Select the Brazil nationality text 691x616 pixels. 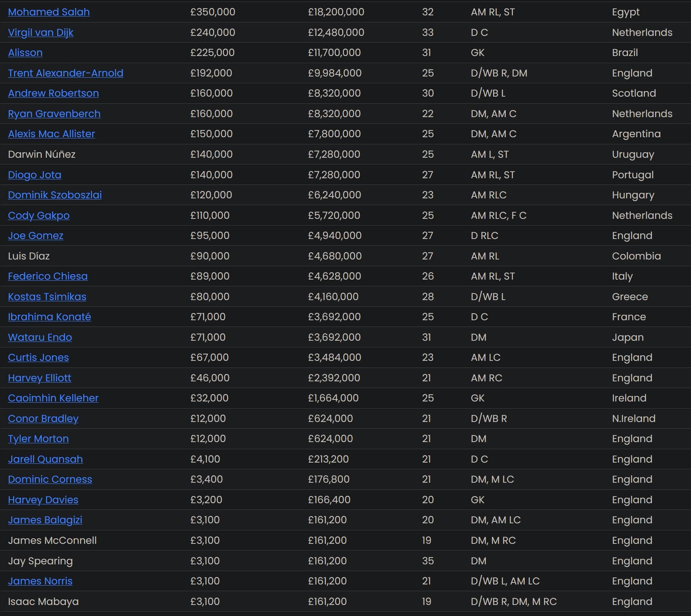(625, 52)
